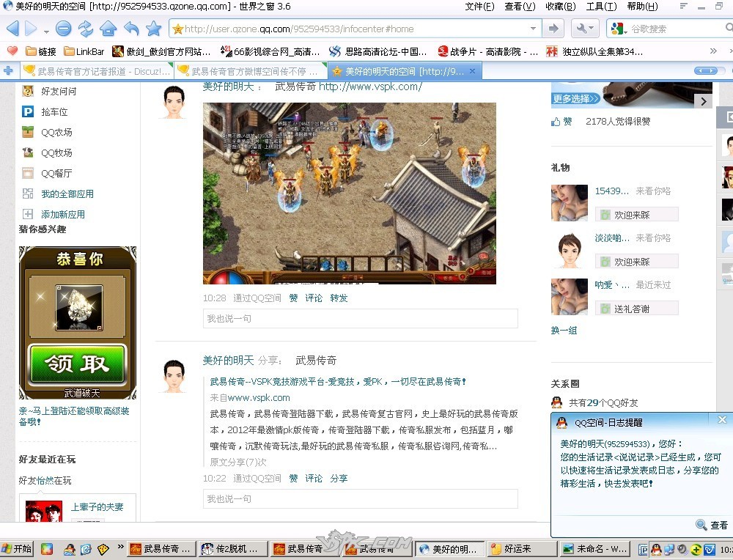
Task: Close the 美好的明天的空间 tab
Action: 472,71
